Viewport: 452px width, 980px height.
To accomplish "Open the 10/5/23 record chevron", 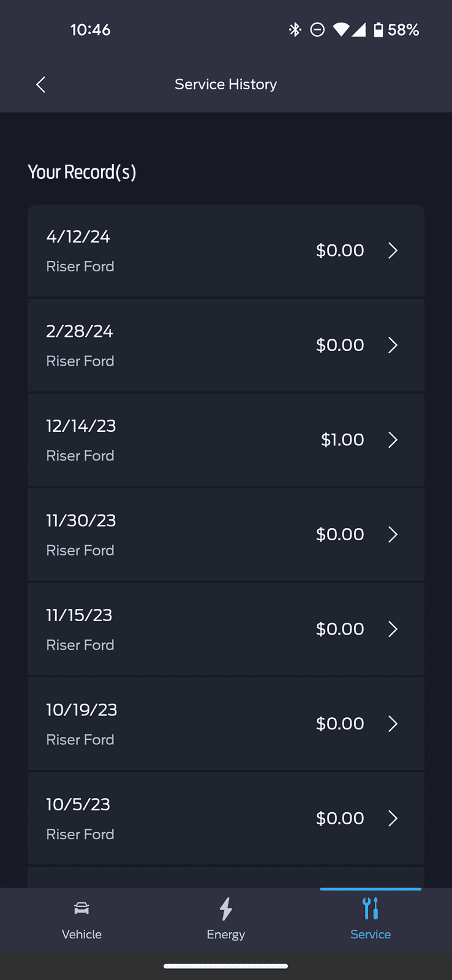I will pos(393,818).
